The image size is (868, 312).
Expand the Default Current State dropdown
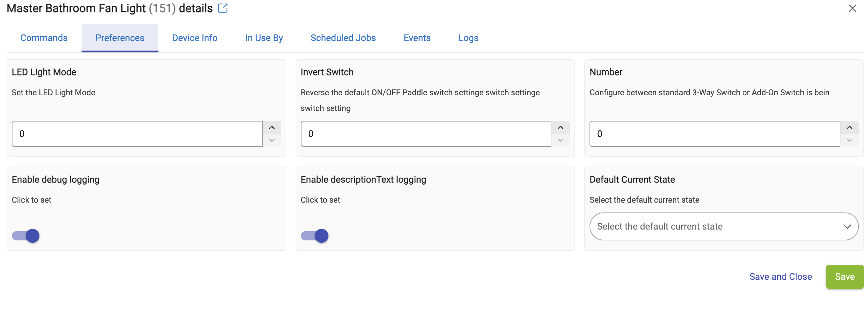click(724, 227)
